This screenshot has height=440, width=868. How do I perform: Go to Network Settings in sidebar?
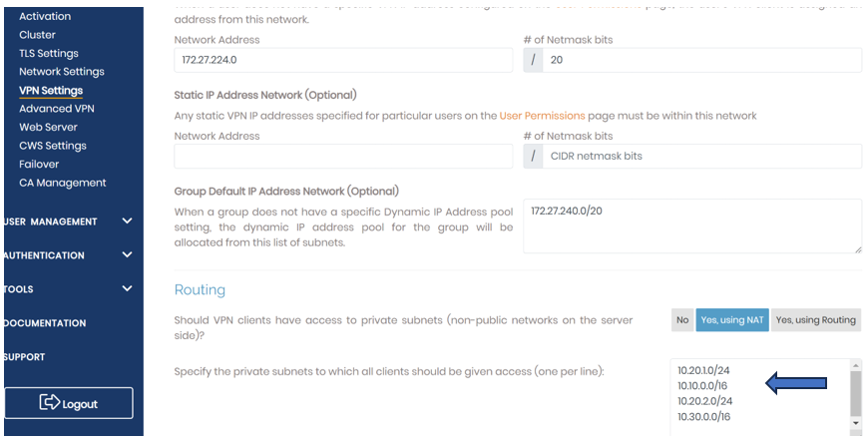click(62, 72)
